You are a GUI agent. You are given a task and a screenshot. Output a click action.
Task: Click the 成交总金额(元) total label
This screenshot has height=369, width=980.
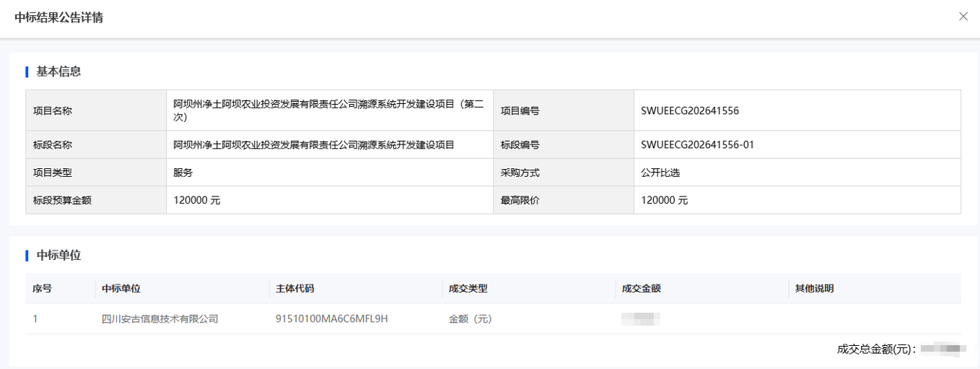pyautogui.click(x=876, y=350)
